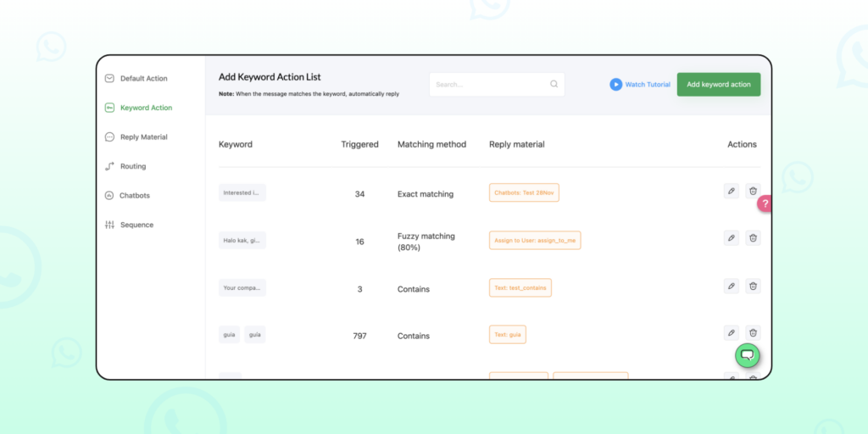The height and width of the screenshot is (434, 868).
Task: Click the 'Your compa...' keyword tag
Action: (x=242, y=288)
